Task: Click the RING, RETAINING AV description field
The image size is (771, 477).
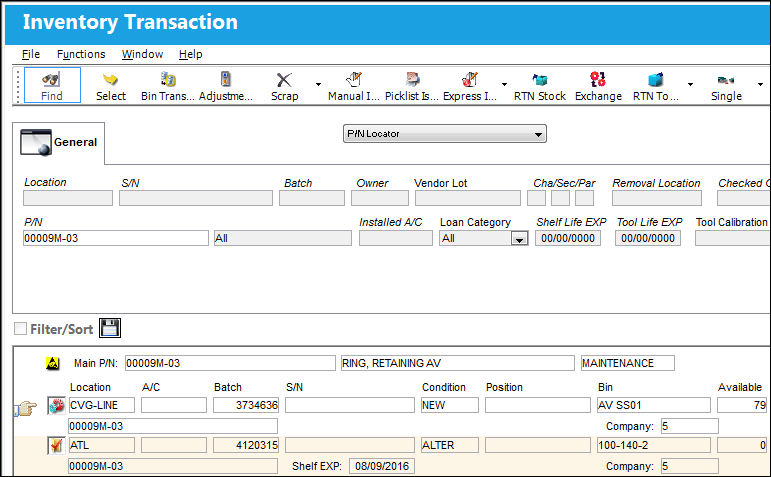Action: click(x=457, y=363)
